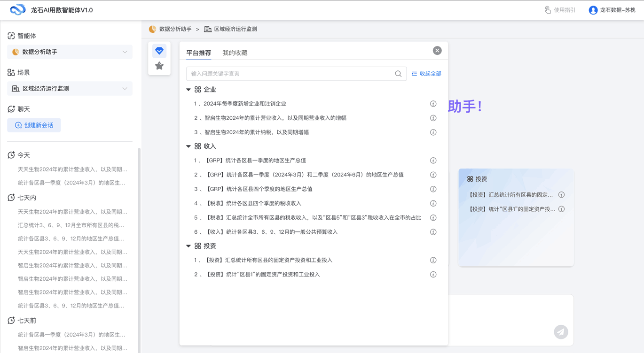The image size is (644, 353).
Task: Click the blue recommendation badge icon
Action: click(159, 50)
